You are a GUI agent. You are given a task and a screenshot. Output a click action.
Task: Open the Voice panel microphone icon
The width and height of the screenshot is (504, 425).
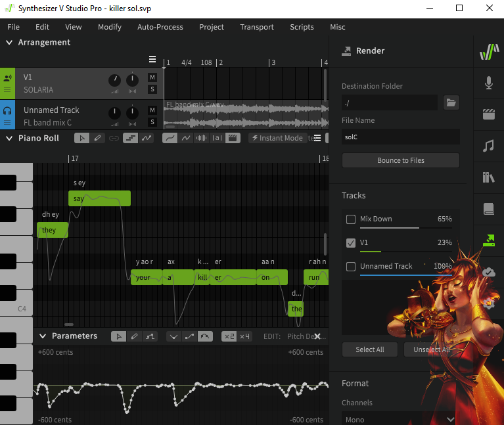pyautogui.click(x=488, y=83)
